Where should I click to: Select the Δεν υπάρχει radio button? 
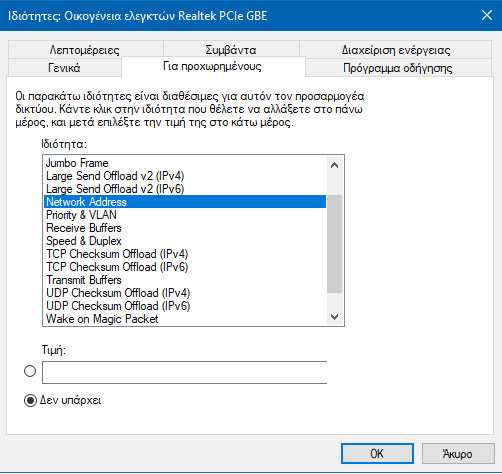(x=30, y=400)
